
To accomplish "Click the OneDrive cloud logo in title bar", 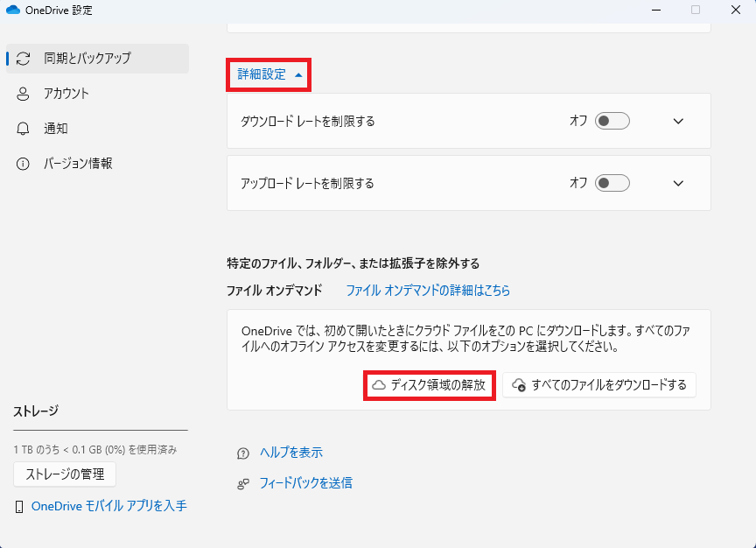I will point(14,11).
